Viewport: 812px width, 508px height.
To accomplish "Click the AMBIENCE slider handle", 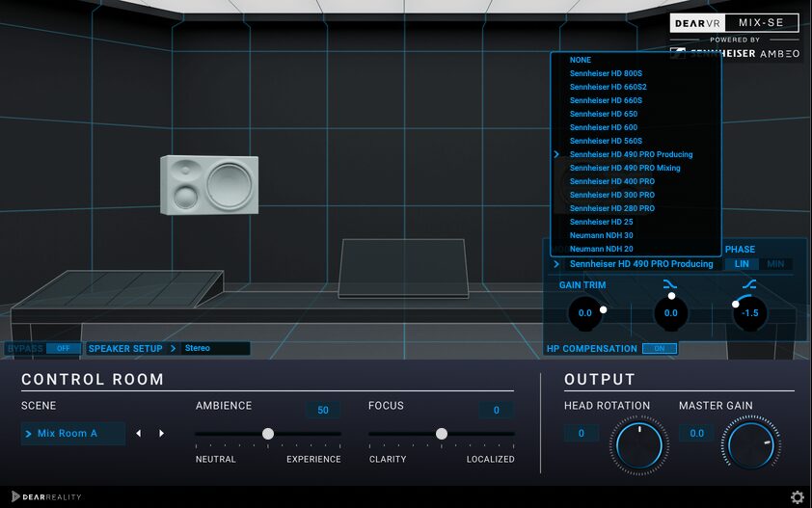I will pyautogui.click(x=268, y=434).
